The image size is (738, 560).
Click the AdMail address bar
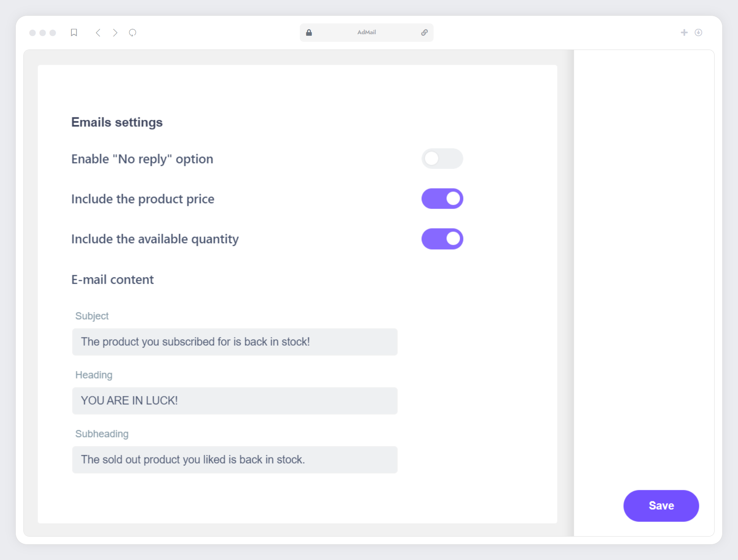tap(366, 33)
